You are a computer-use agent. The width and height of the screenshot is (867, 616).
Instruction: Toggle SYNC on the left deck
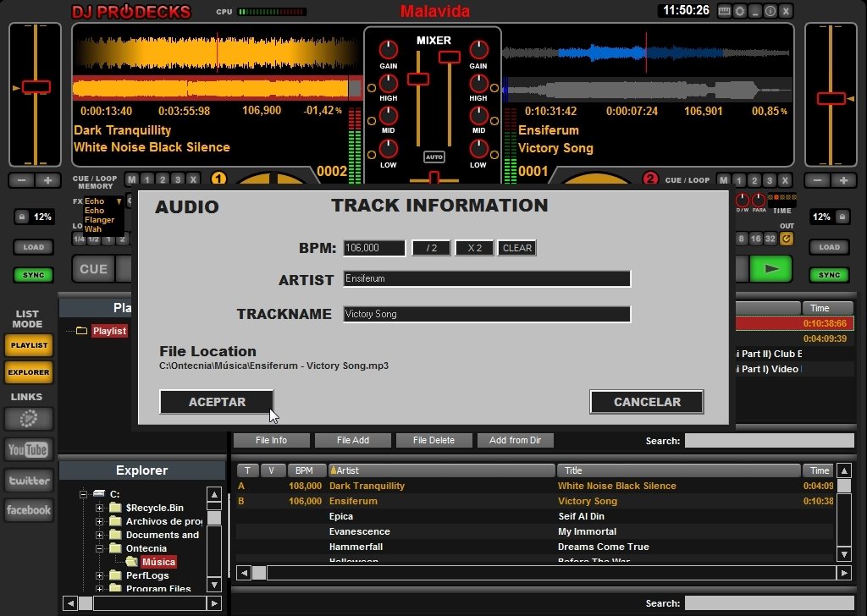(33, 274)
